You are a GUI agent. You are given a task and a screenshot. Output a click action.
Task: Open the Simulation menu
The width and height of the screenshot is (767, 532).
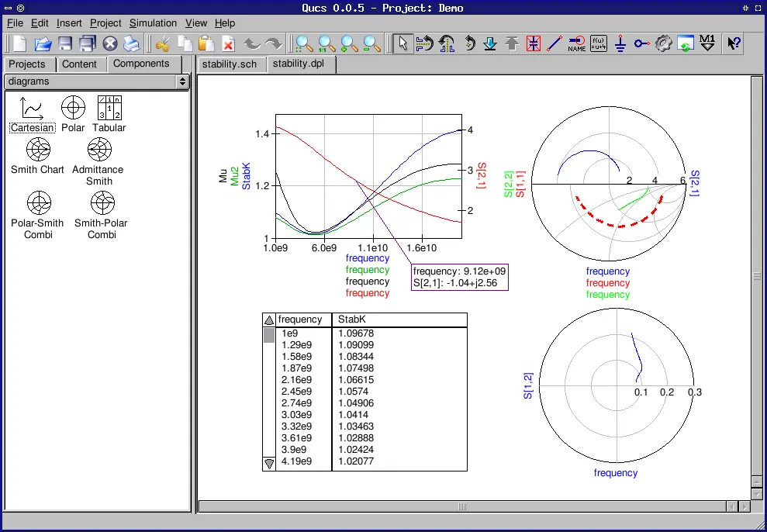(x=153, y=23)
